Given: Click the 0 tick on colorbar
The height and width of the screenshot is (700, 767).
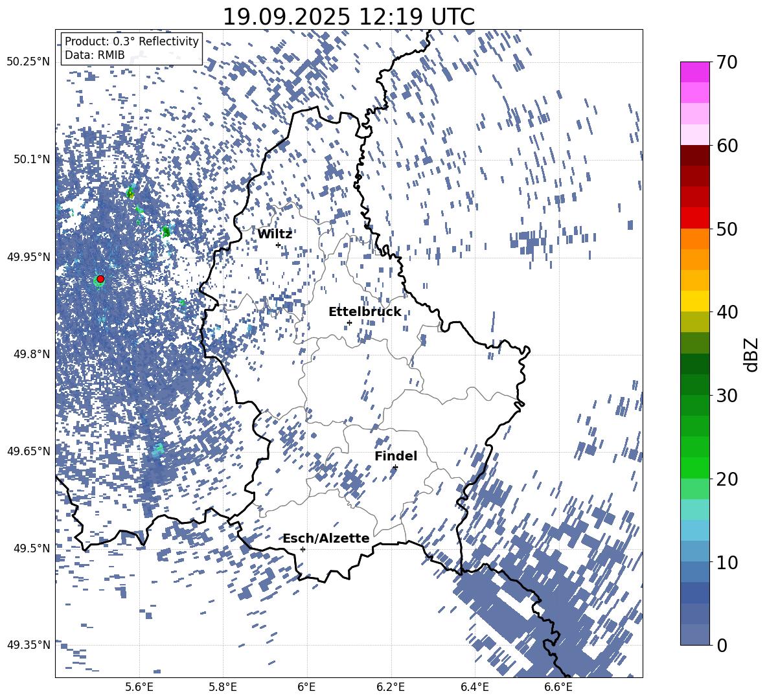Looking at the screenshot, I should (722, 645).
